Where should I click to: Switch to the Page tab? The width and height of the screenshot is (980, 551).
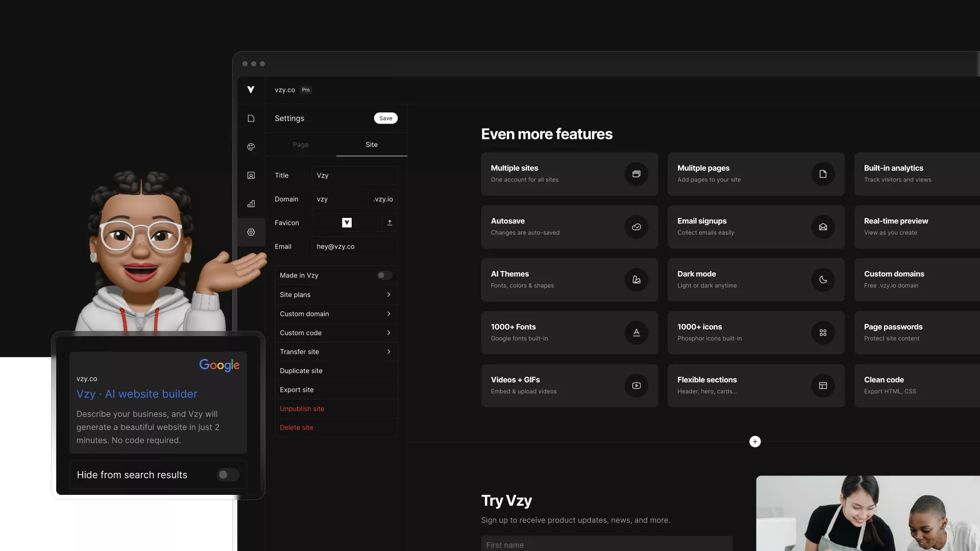pyautogui.click(x=301, y=145)
